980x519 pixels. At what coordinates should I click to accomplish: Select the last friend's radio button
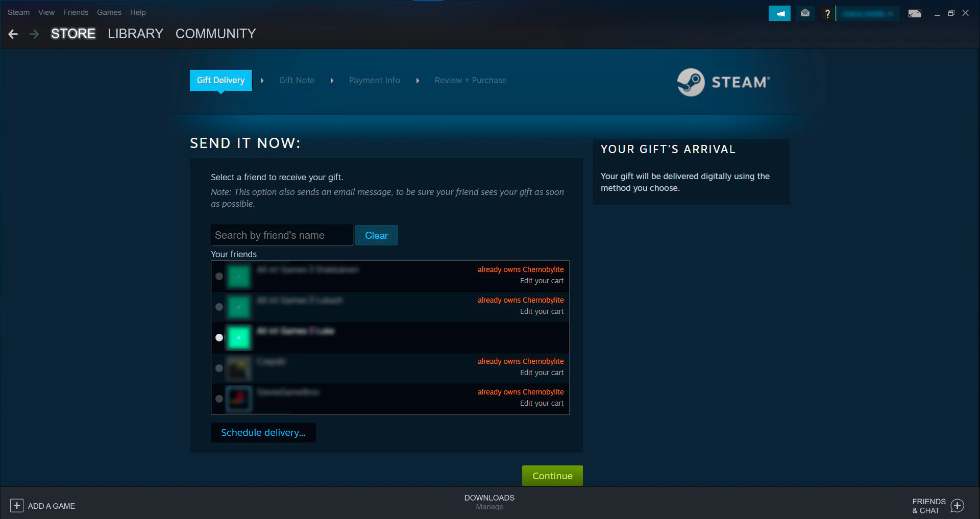[219, 399]
